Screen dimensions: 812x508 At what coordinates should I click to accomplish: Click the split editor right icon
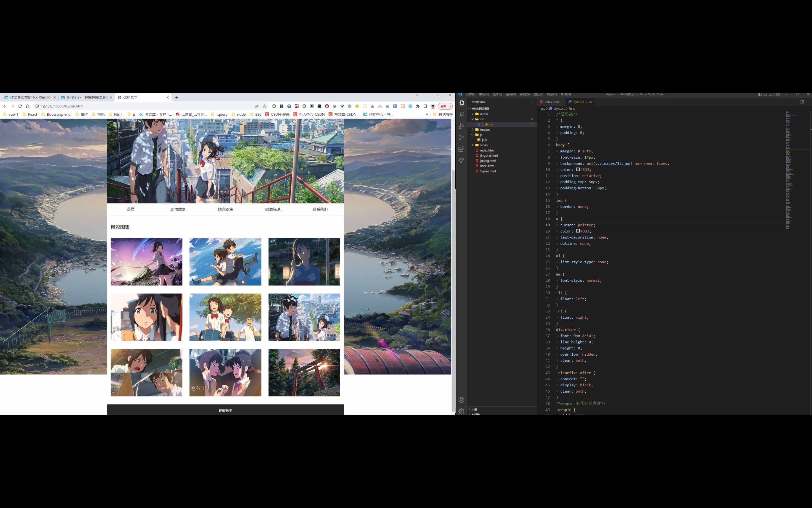pyautogui.click(x=802, y=102)
